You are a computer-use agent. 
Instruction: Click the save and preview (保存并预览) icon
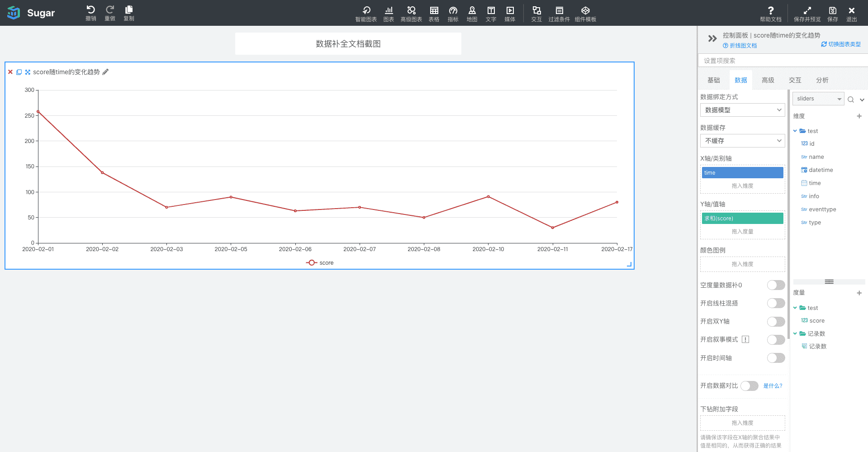click(807, 11)
